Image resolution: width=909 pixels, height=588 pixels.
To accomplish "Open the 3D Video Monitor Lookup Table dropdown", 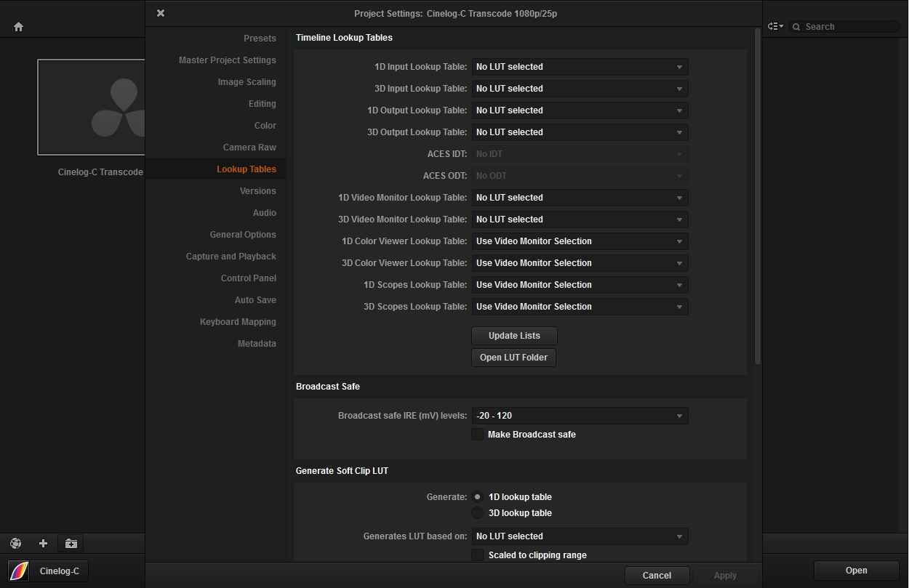I will (x=580, y=220).
